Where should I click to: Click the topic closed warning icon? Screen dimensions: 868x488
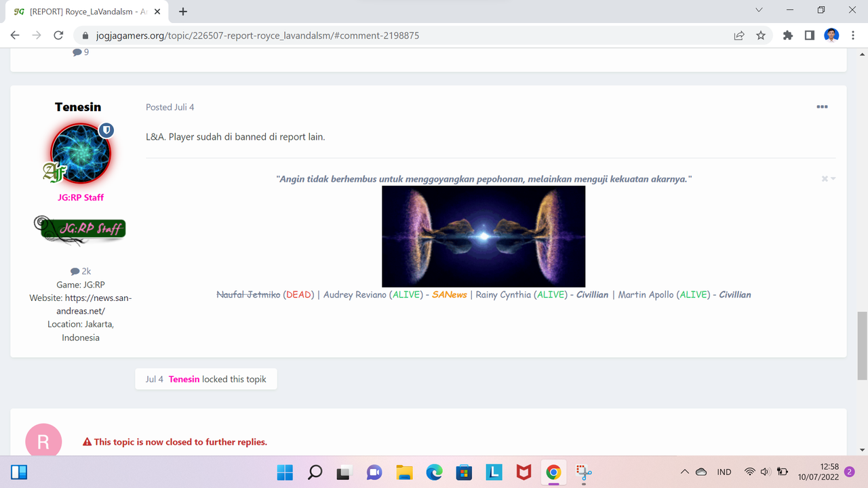pos(87,442)
